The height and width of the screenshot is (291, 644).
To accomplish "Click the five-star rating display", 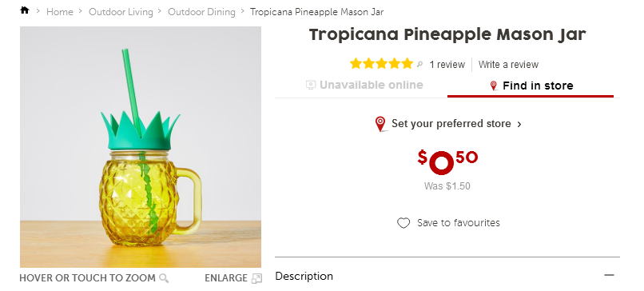I will [x=381, y=64].
